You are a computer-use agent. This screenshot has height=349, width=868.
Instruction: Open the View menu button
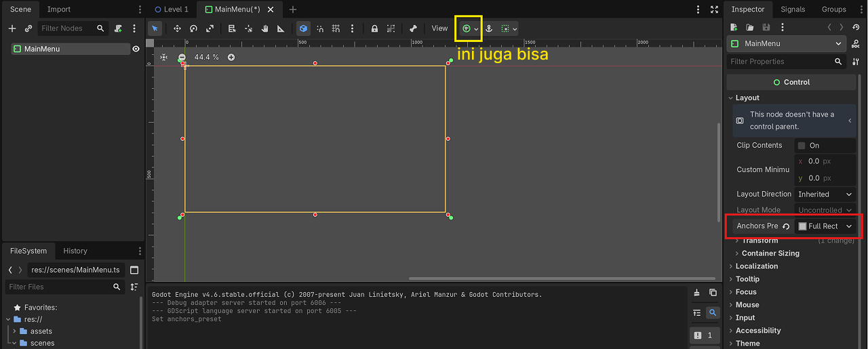[439, 28]
